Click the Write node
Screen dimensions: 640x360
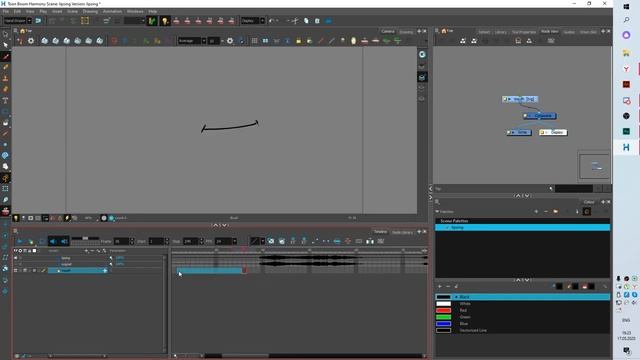(519, 132)
